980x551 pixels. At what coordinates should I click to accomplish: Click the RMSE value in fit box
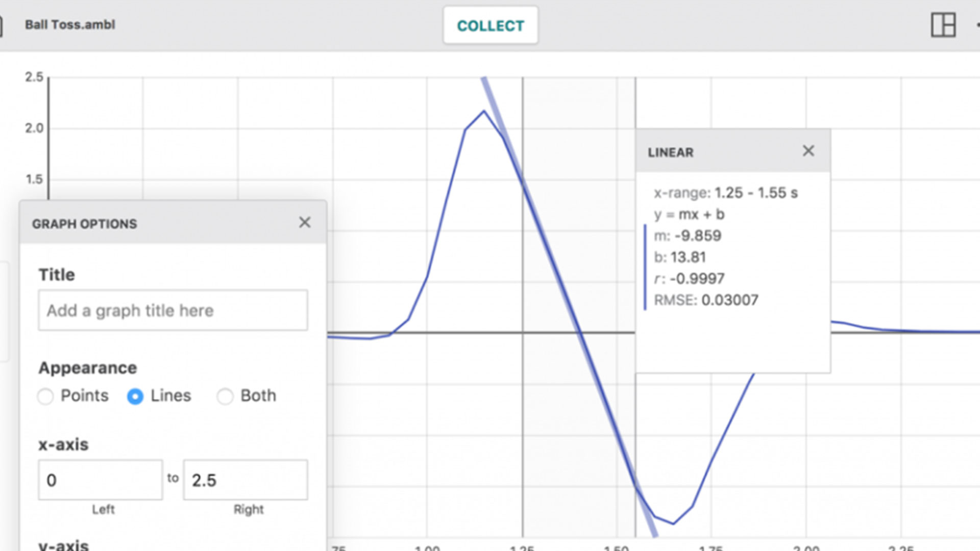click(730, 300)
